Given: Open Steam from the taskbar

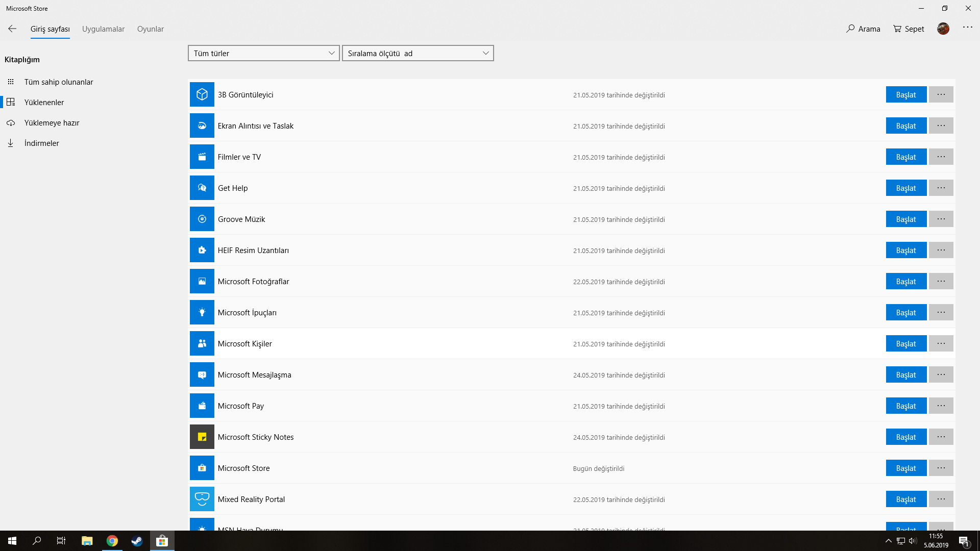Looking at the screenshot, I should [x=137, y=541].
